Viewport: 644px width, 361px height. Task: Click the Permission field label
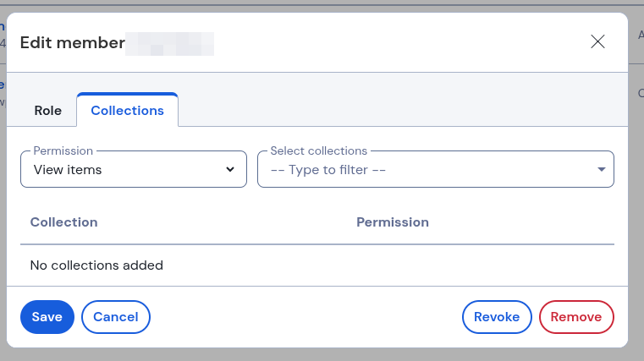pos(63,150)
